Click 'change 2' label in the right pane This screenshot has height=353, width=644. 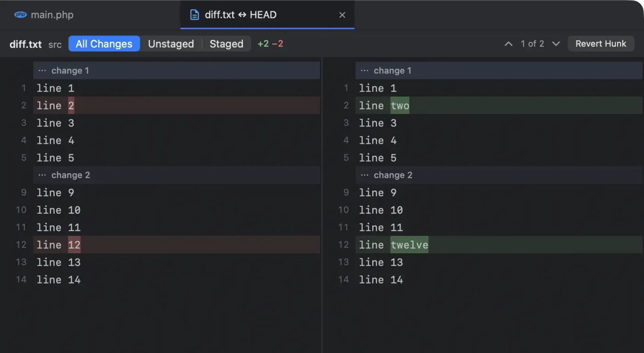393,176
